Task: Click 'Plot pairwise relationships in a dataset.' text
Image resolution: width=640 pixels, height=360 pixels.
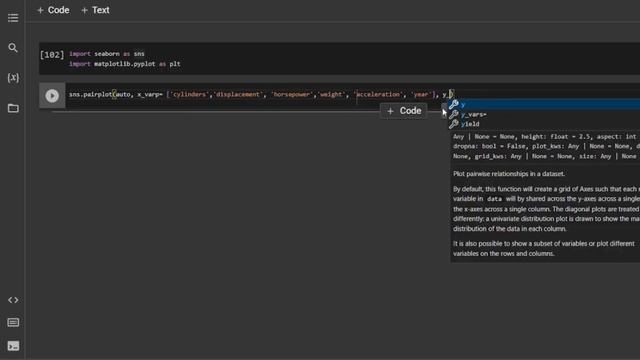Action: (509, 174)
